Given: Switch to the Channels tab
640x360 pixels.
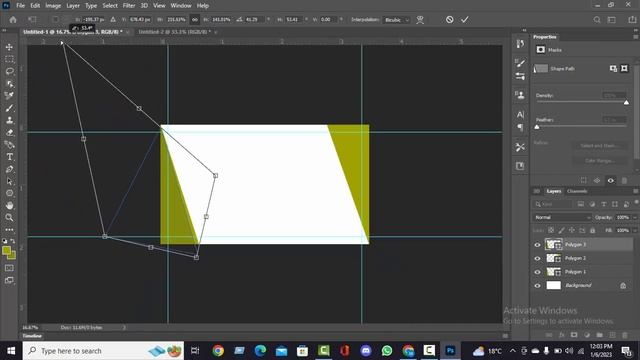Looking at the screenshot, I should coord(577,191).
